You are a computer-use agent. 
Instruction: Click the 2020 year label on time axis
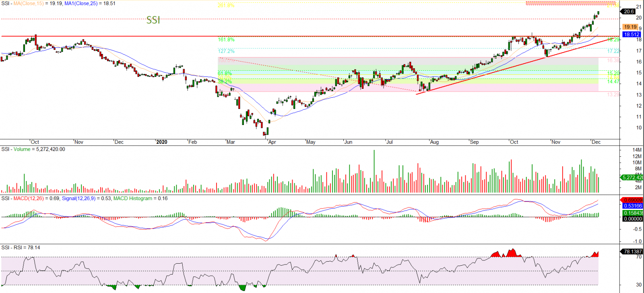162,142
